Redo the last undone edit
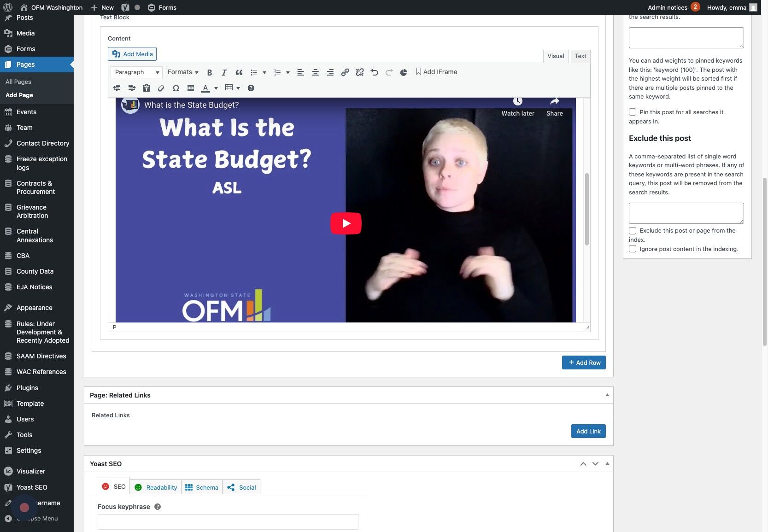 click(x=389, y=72)
